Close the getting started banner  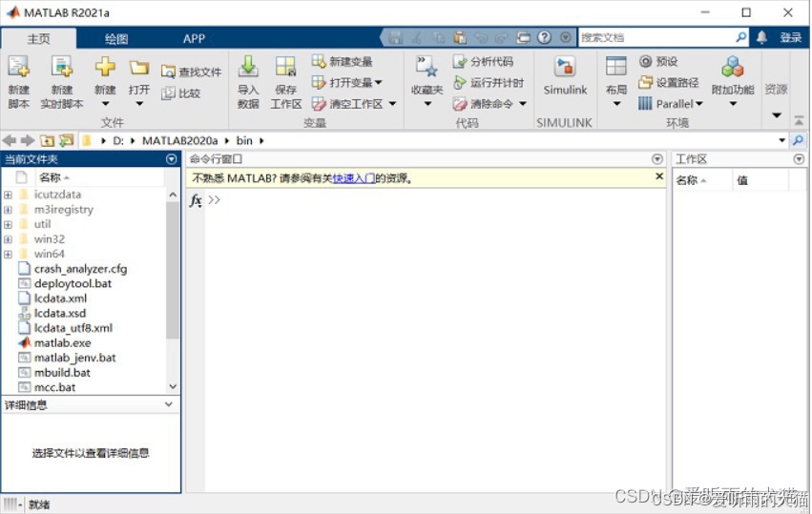(659, 176)
